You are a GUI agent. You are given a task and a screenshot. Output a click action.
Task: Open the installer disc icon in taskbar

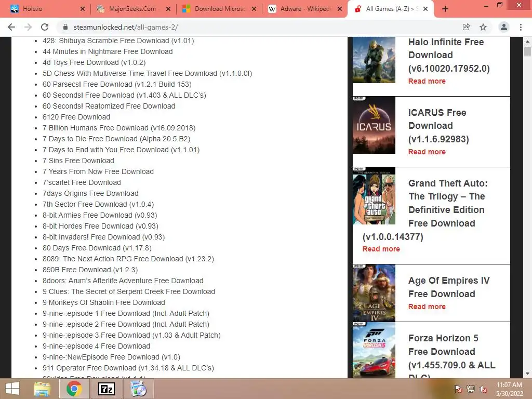point(138,389)
